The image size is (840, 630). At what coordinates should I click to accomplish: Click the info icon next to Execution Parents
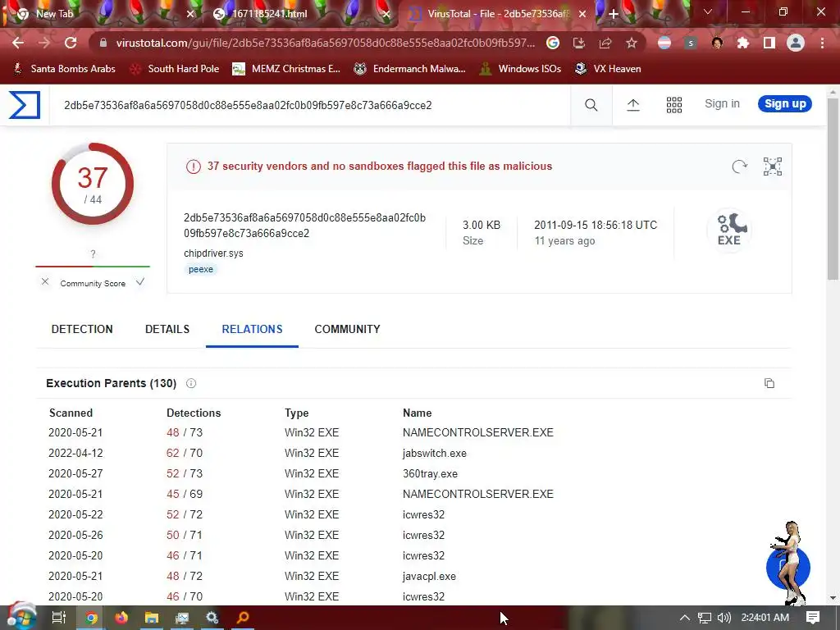tap(190, 383)
